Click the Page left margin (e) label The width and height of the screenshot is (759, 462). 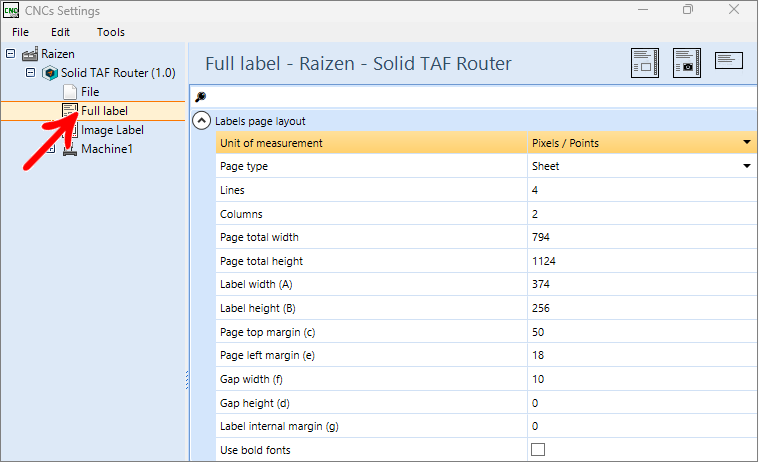tap(267, 355)
